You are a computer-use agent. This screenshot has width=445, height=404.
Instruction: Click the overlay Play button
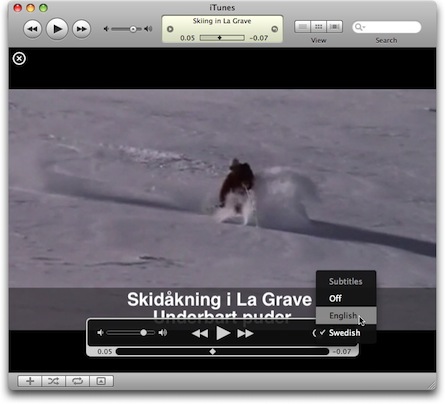pyautogui.click(x=223, y=333)
